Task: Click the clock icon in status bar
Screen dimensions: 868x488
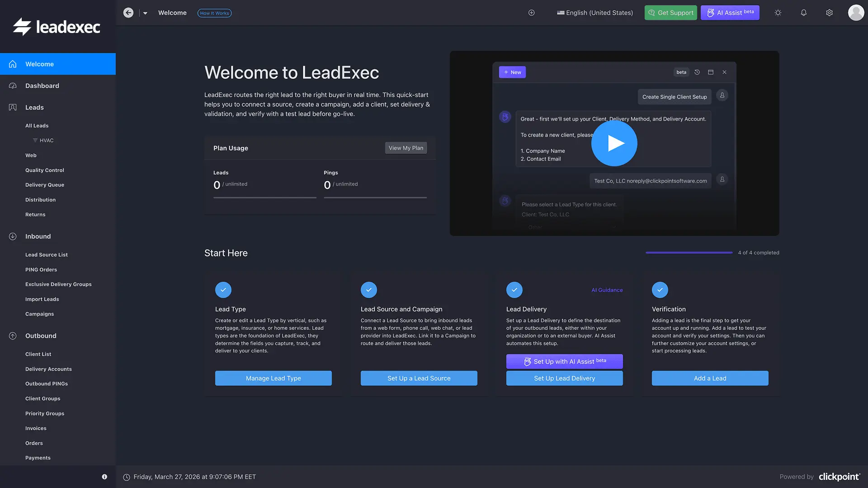Action: click(127, 477)
